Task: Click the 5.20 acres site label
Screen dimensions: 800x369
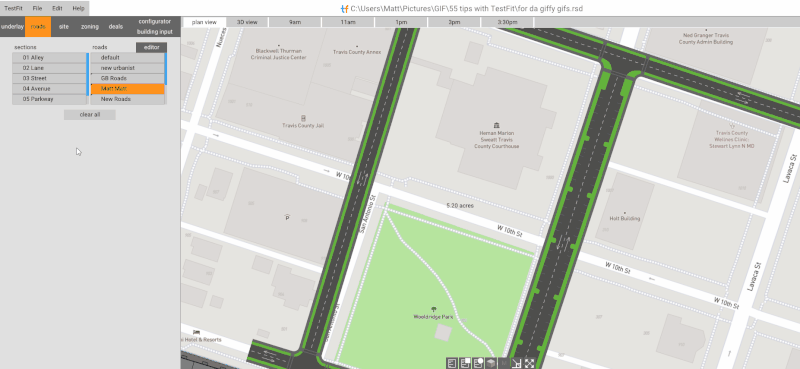Action: pyautogui.click(x=460, y=206)
